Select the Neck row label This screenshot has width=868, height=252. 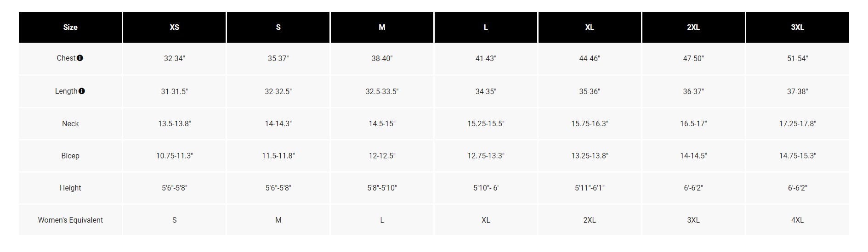(x=70, y=124)
